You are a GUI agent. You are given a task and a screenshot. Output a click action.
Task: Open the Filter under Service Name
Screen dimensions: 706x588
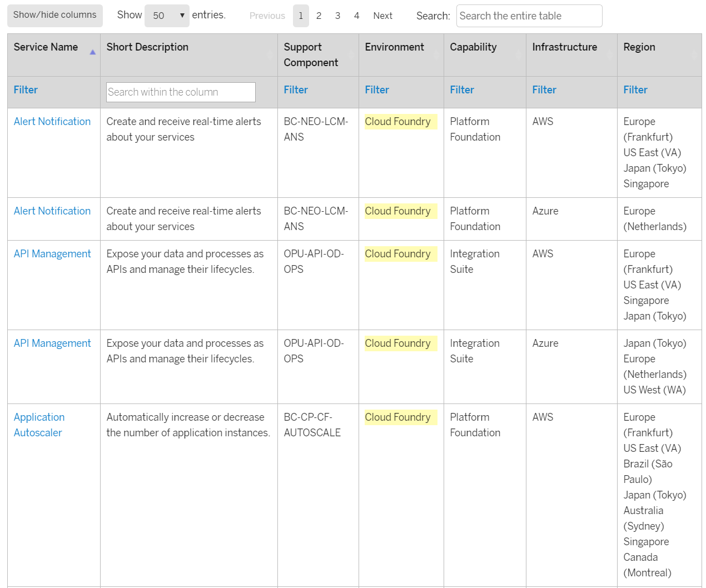click(26, 89)
